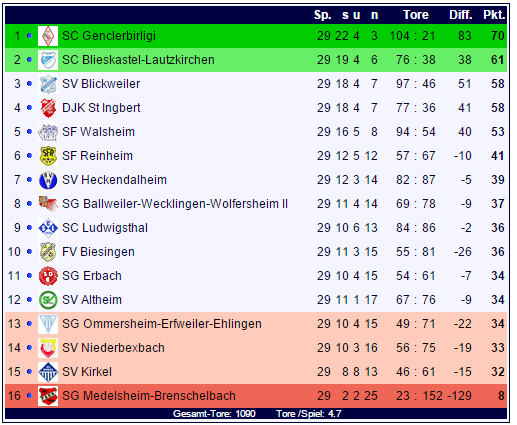Select the FV Biesingen team name
Viewport: 517px width, 425px height.
[x=98, y=252]
